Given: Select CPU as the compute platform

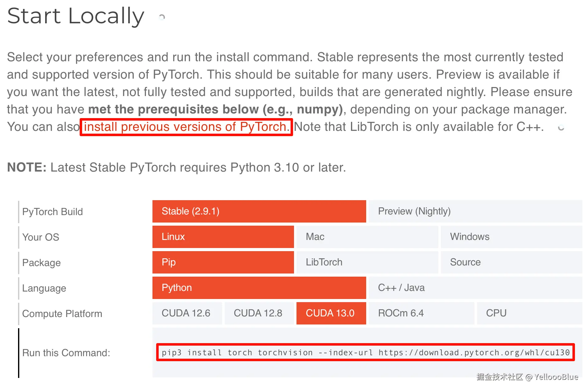Looking at the screenshot, I should 529,313.
